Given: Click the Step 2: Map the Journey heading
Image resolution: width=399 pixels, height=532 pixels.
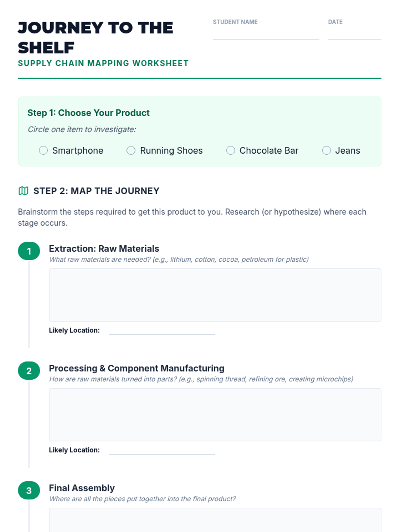Looking at the screenshot, I should click(96, 191).
